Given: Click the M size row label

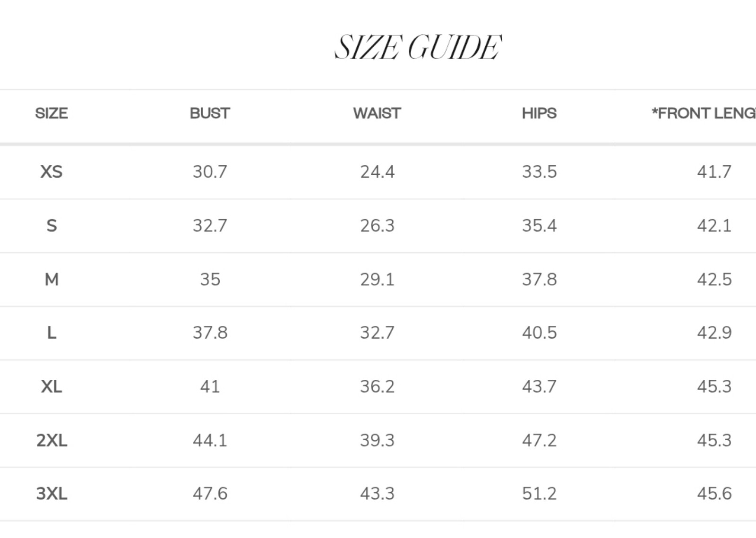Looking at the screenshot, I should coord(52,279).
